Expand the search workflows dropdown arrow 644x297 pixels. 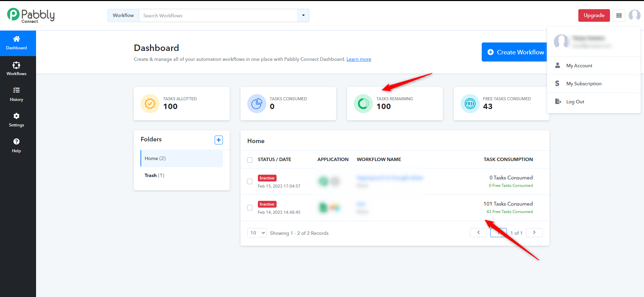[x=303, y=15]
